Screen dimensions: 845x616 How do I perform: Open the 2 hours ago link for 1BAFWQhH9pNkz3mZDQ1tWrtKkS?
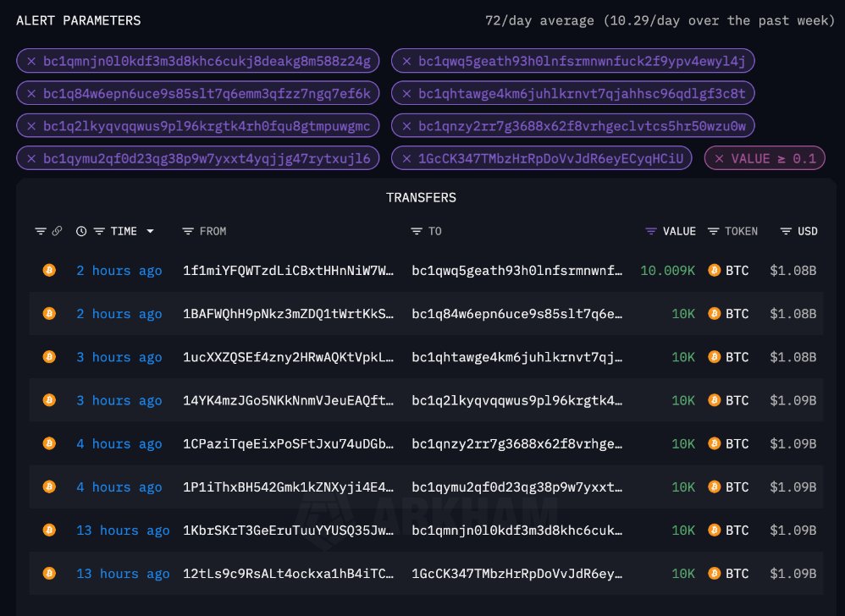(x=119, y=314)
